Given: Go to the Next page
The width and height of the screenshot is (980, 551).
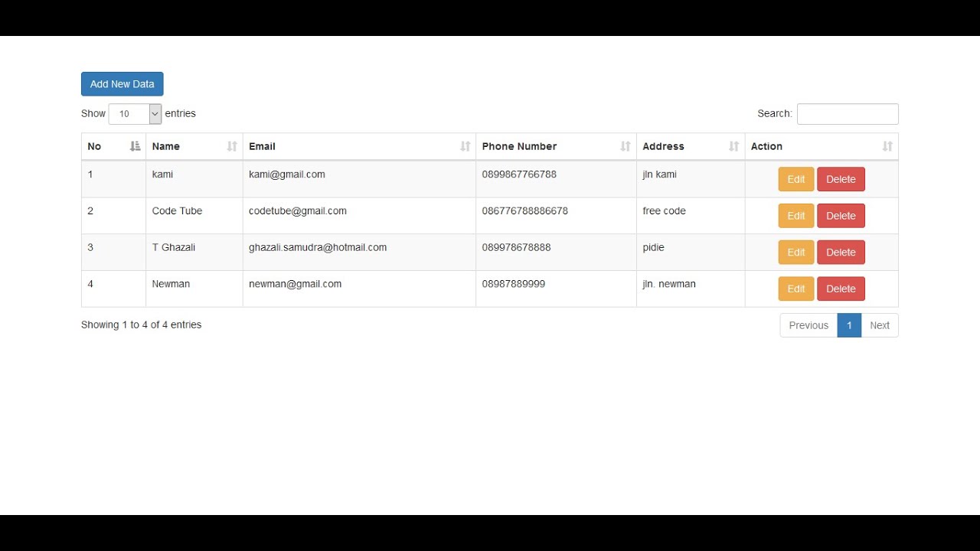Looking at the screenshot, I should tap(880, 325).
